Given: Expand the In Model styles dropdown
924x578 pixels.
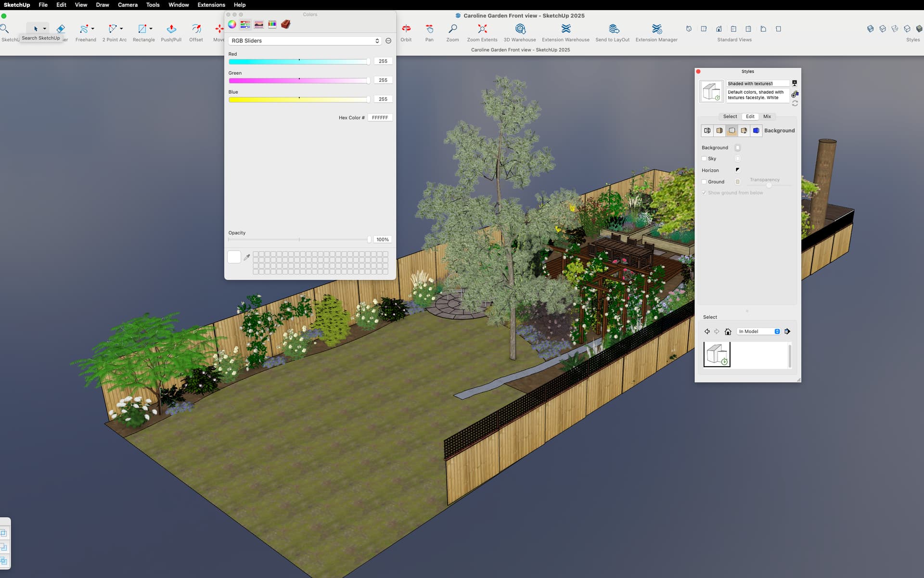Looking at the screenshot, I should (759, 332).
